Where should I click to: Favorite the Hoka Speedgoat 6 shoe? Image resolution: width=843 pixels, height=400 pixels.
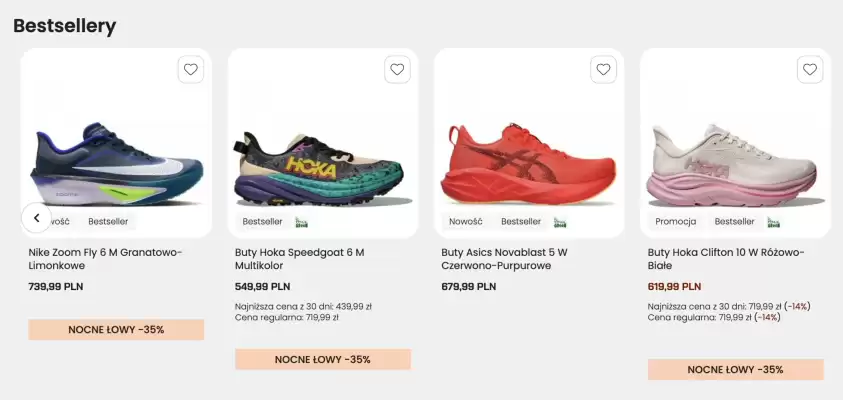pos(397,70)
